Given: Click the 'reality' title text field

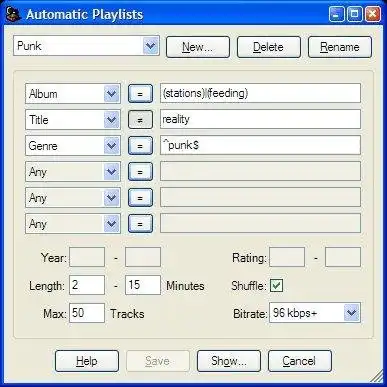Looking at the screenshot, I should pos(260,119).
